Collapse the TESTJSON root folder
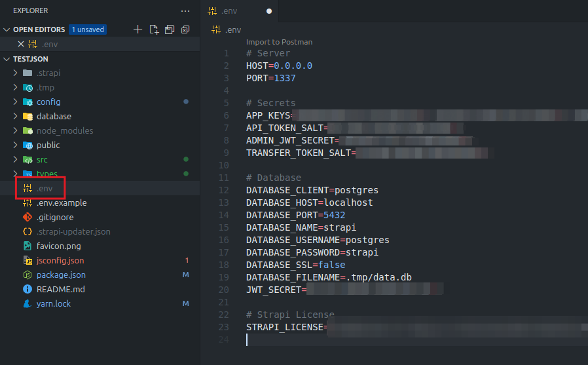The image size is (588, 365). click(x=7, y=59)
